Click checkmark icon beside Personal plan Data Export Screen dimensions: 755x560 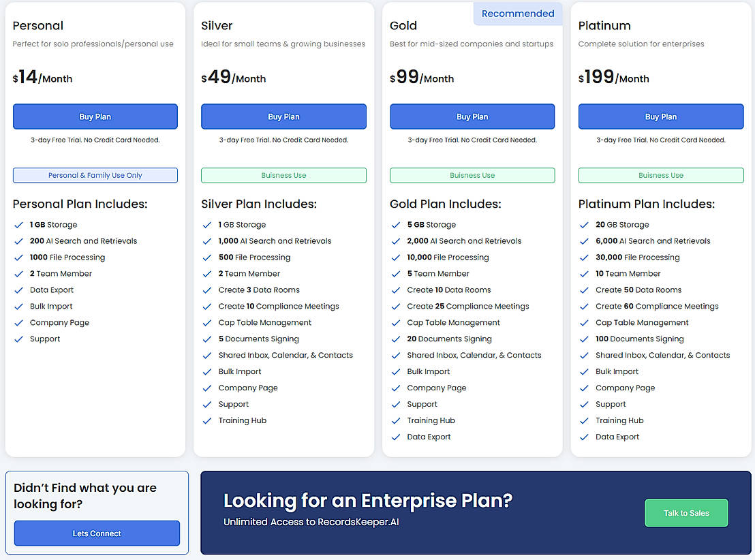tap(18, 290)
